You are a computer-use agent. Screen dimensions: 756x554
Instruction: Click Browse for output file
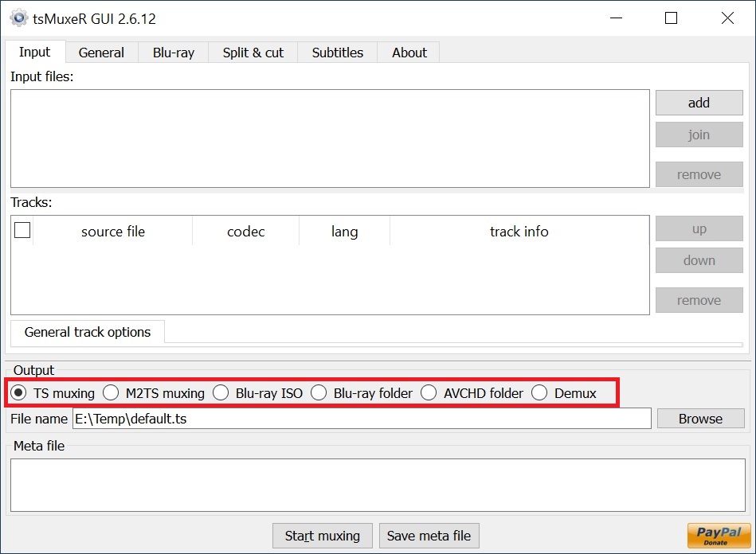[x=700, y=419]
